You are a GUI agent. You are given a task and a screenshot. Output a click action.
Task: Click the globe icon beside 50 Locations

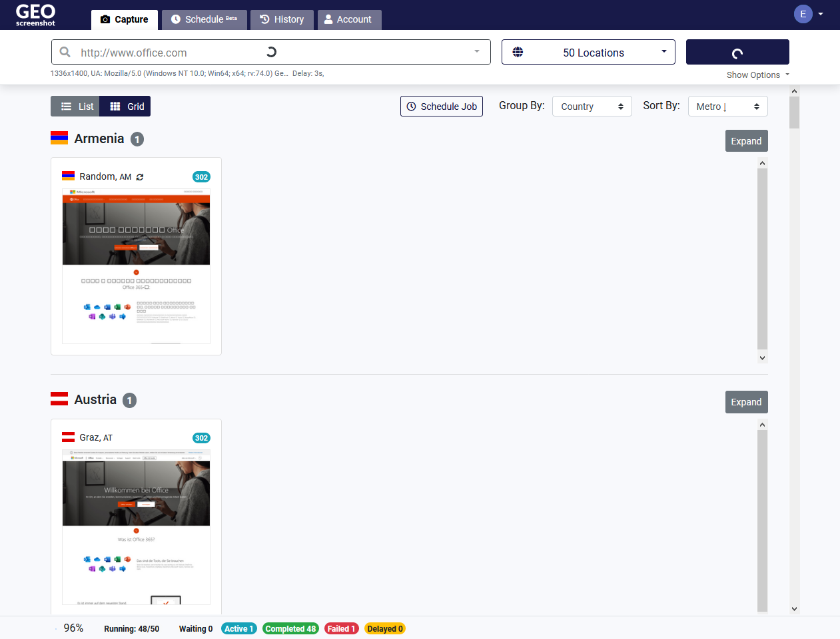coord(518,51)
